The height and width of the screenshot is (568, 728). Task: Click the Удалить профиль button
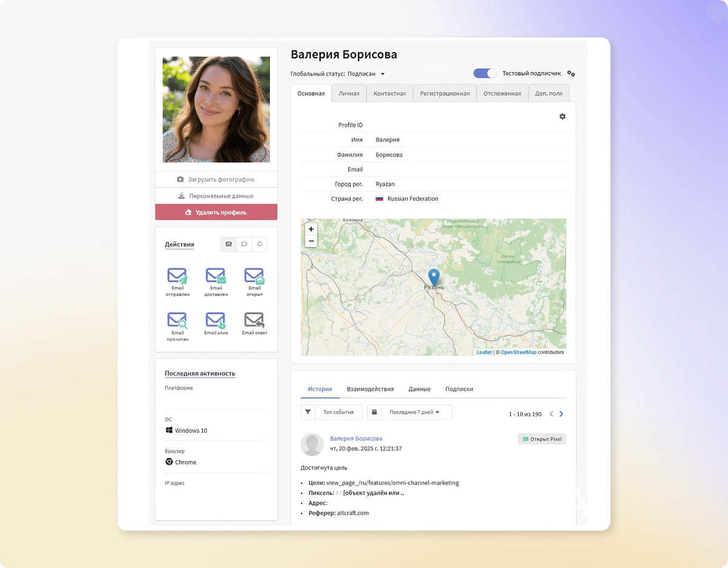(216, 212)
